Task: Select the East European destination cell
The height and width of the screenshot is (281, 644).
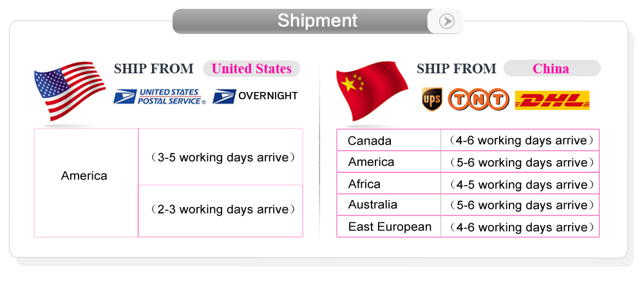Action: [390, 227]
